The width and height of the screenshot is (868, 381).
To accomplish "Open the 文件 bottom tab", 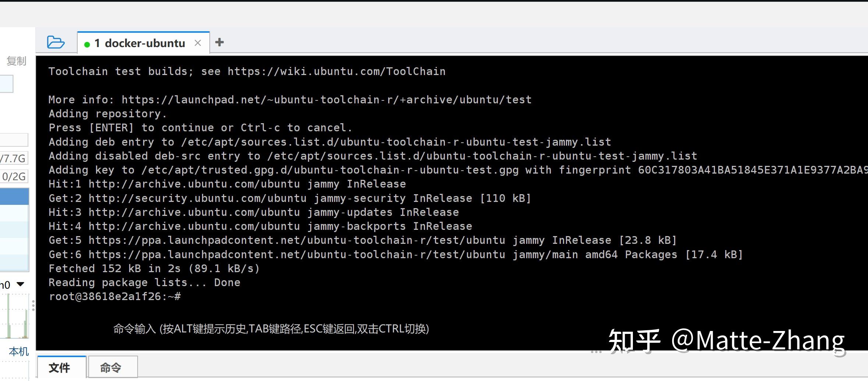I will (x=60, y=367).
